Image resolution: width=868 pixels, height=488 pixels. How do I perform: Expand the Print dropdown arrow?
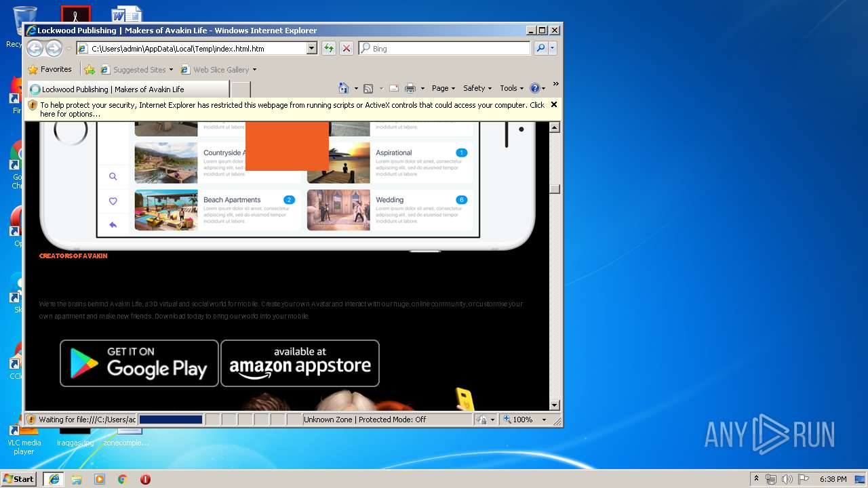point(422,88)
